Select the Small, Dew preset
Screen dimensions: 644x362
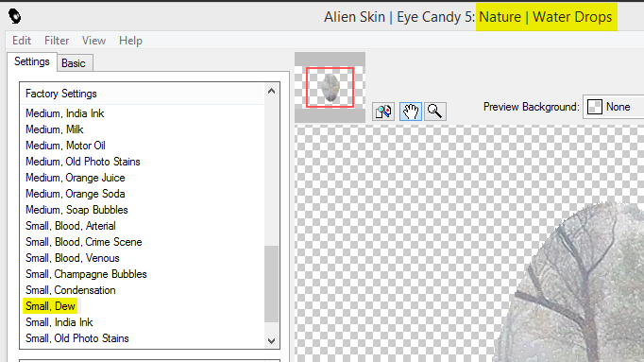point(50,306)
